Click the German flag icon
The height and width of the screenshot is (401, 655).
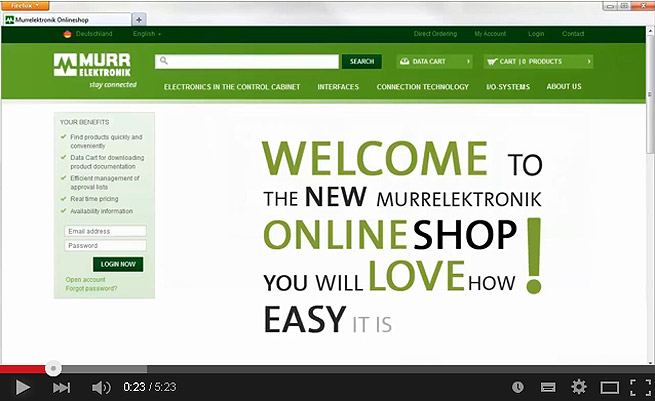point(67,34)
